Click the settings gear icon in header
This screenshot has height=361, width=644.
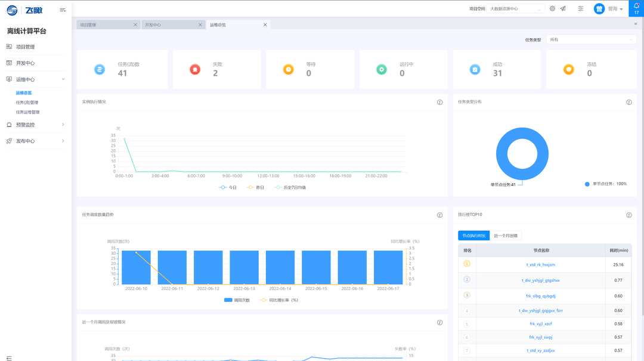[x=552, y=9]
